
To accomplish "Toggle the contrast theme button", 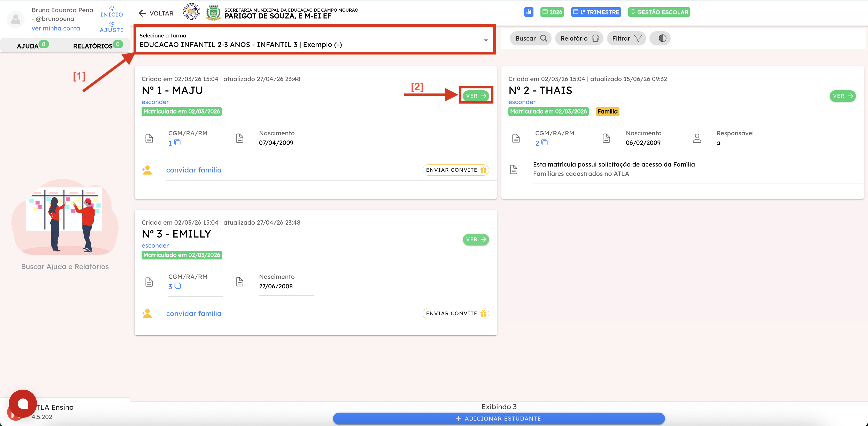I will click(661, 38).
